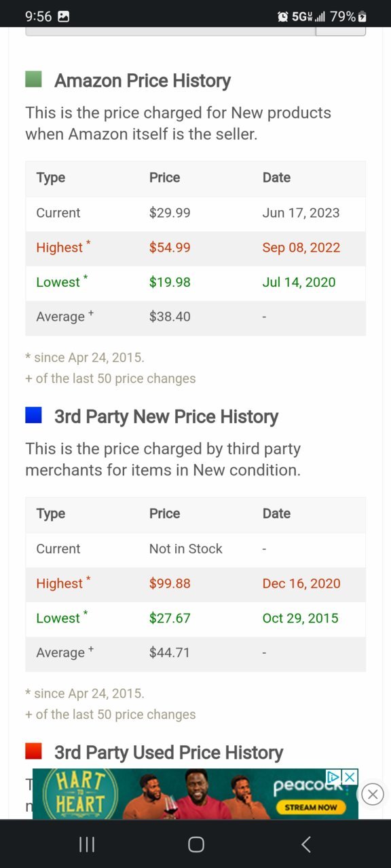
Task: Dismiss the ad via the small X icon
Action: [x=350, y=776]
